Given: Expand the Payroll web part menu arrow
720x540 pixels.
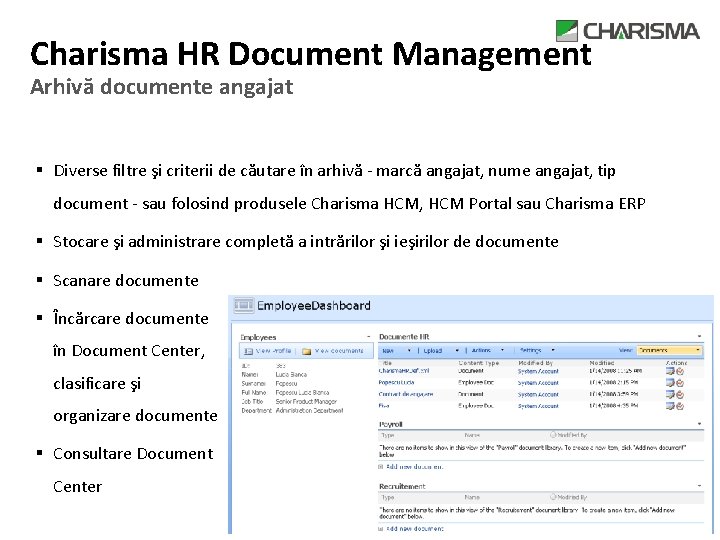Looking at the screenshot, I should [699, 424].
